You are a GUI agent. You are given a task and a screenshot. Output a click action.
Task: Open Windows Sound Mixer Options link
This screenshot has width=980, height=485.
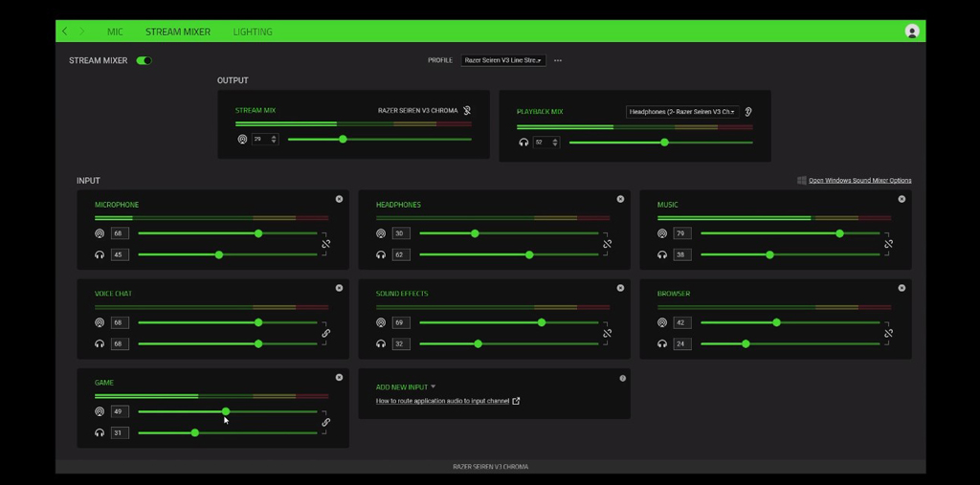pyautogui.click(x=860, y=180)
